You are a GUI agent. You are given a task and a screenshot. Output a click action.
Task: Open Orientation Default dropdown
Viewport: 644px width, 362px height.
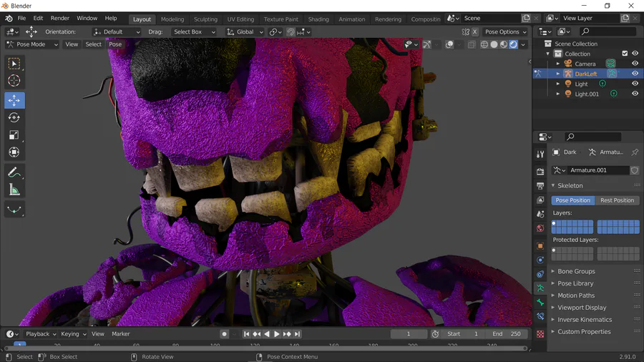click(116, 31)
